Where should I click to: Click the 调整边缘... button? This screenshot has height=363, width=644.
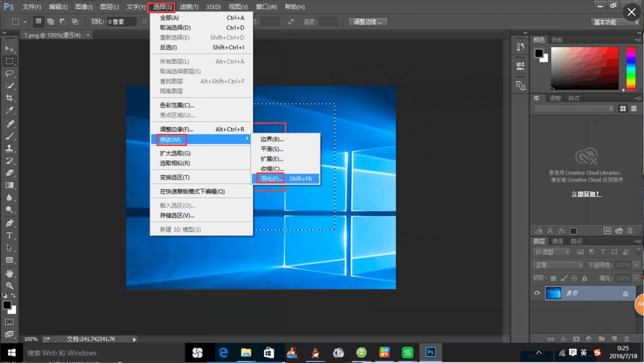tap(368, 22)
